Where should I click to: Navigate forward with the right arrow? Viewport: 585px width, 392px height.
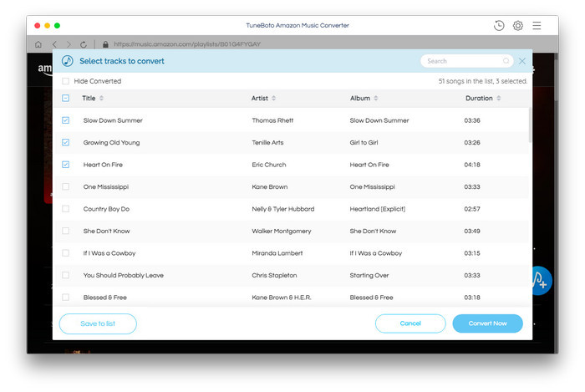69,44
